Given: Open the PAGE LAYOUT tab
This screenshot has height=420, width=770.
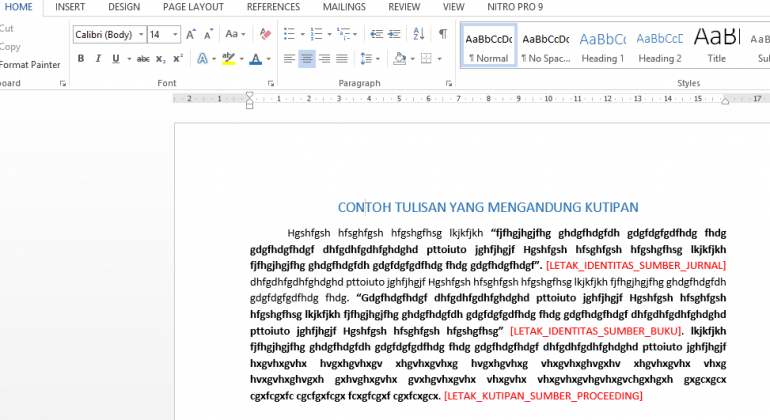Looking at the screenshot, I should coord(193,7).
